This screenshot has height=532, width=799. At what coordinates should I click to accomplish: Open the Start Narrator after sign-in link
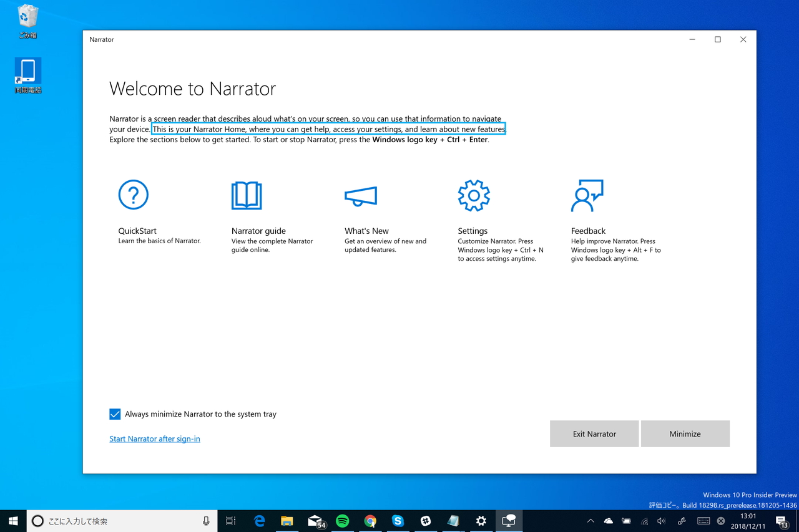tap(155, 439)
